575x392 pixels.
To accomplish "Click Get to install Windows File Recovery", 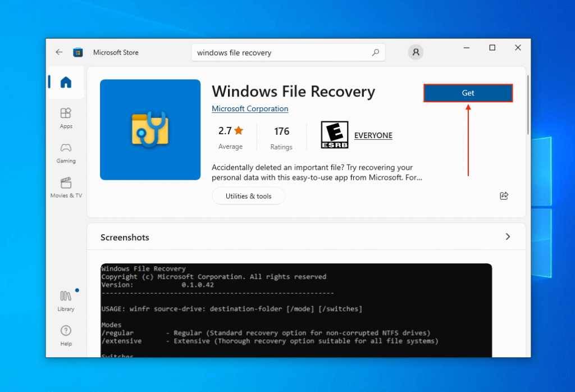I will pyautogui.click(x=468, y=93).
